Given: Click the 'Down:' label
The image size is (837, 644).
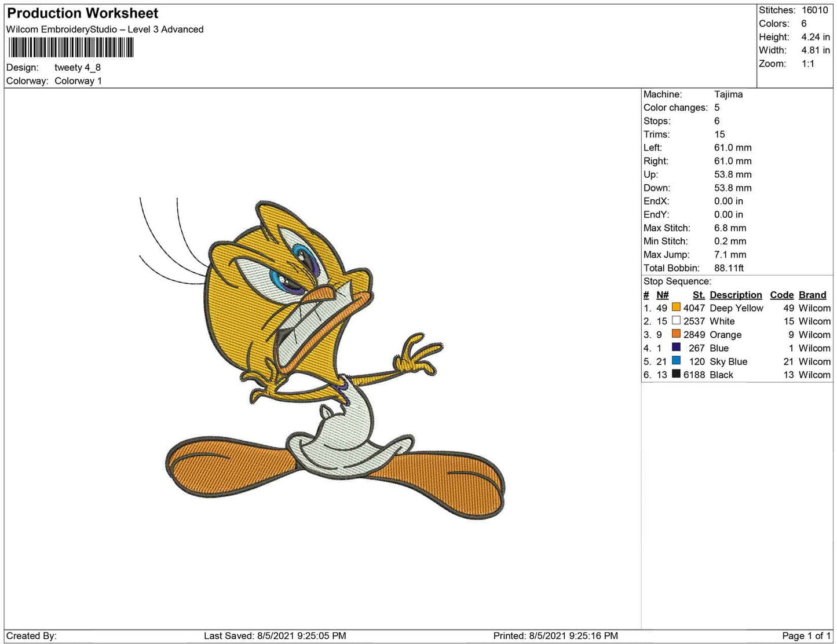Looking at the screenshot, I should 657,188.
